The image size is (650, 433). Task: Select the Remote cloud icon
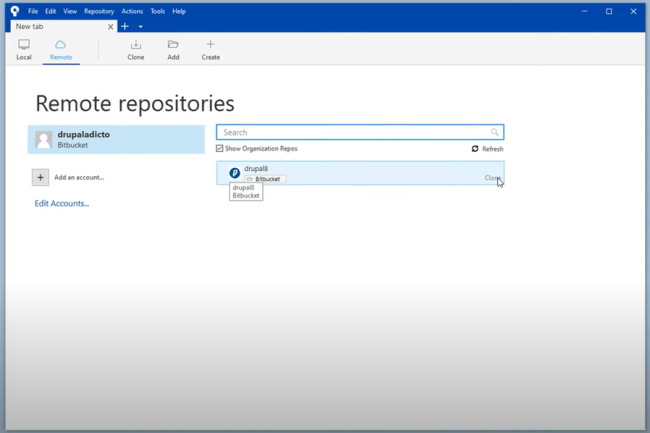click(61, 44)
